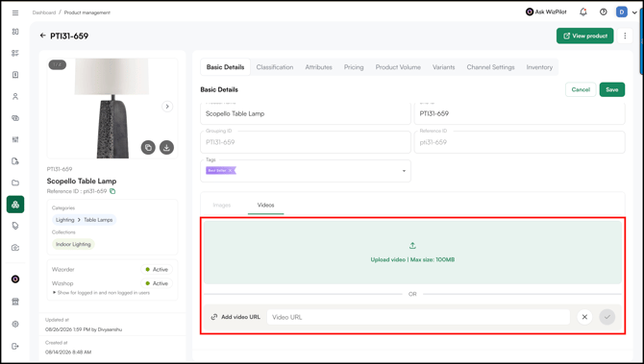Open the file-with-gear icon in sidebar

point(15,160)
